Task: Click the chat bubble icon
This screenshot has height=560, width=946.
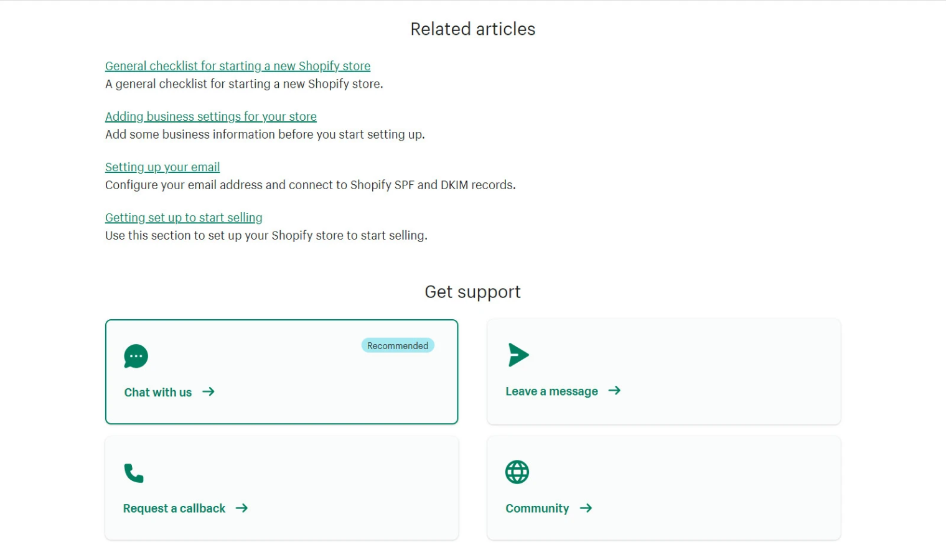Action: click(x=136, y=356)
